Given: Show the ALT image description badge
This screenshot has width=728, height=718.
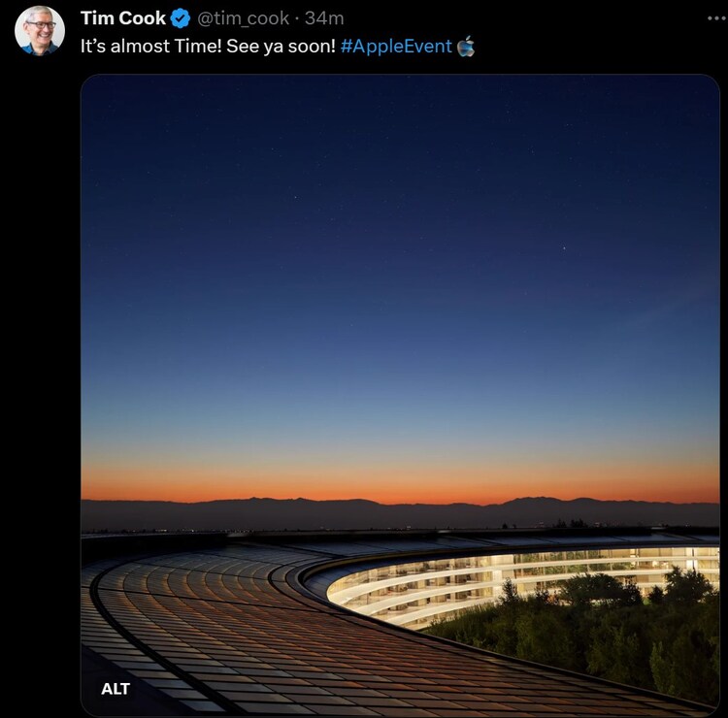Looking at the screenshot, I should [116, 689].
